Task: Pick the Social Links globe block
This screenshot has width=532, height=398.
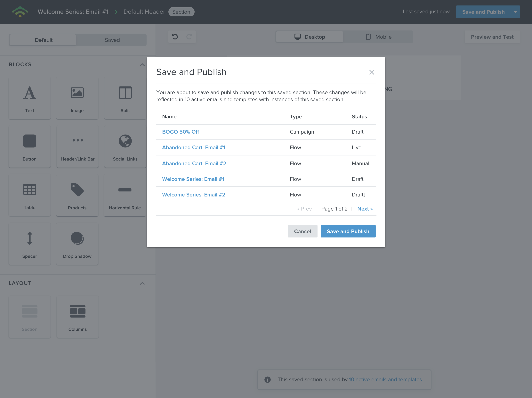Action: (125, 146)
